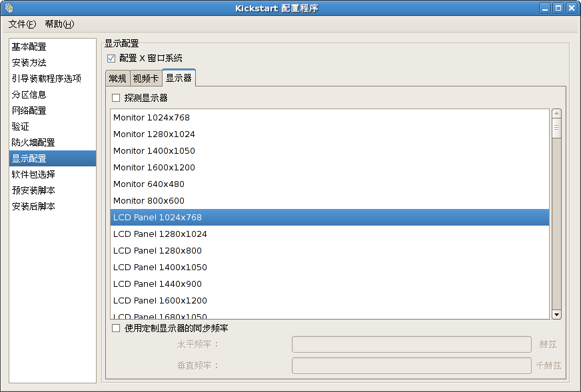Select 显示配置 in the sidebar
The height and width of the screenshot is (392, 581).
coord(53,158)
